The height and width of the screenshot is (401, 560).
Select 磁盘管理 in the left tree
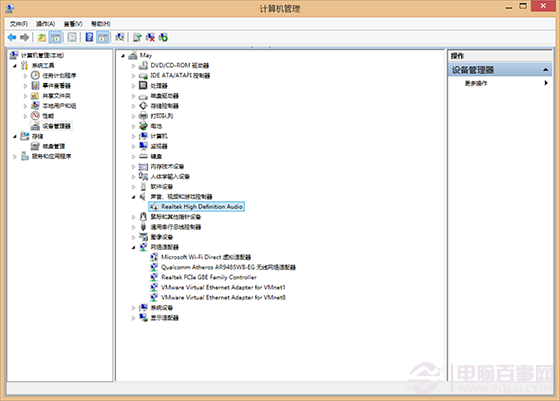[x=54, y=146]
